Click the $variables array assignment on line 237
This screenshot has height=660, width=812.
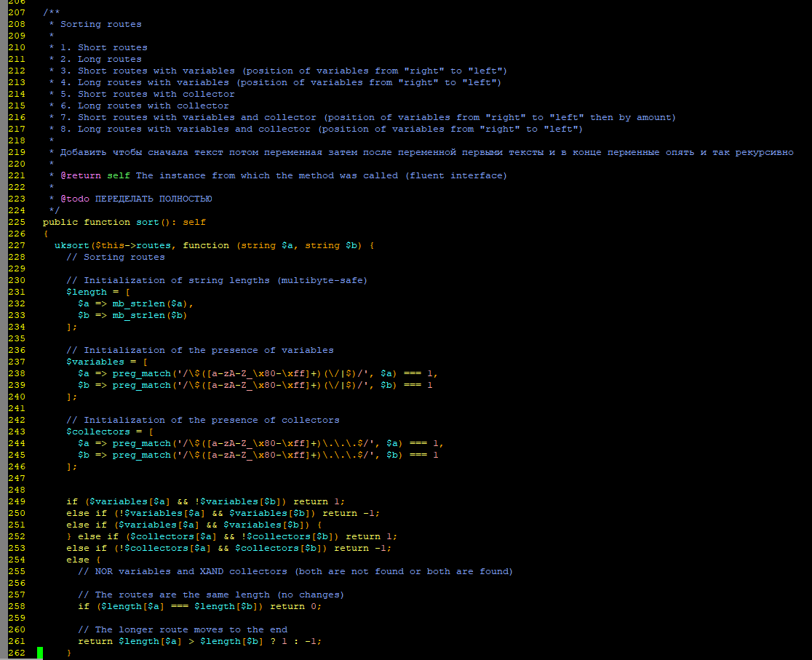pyautogui.click(x=95, y=362)
